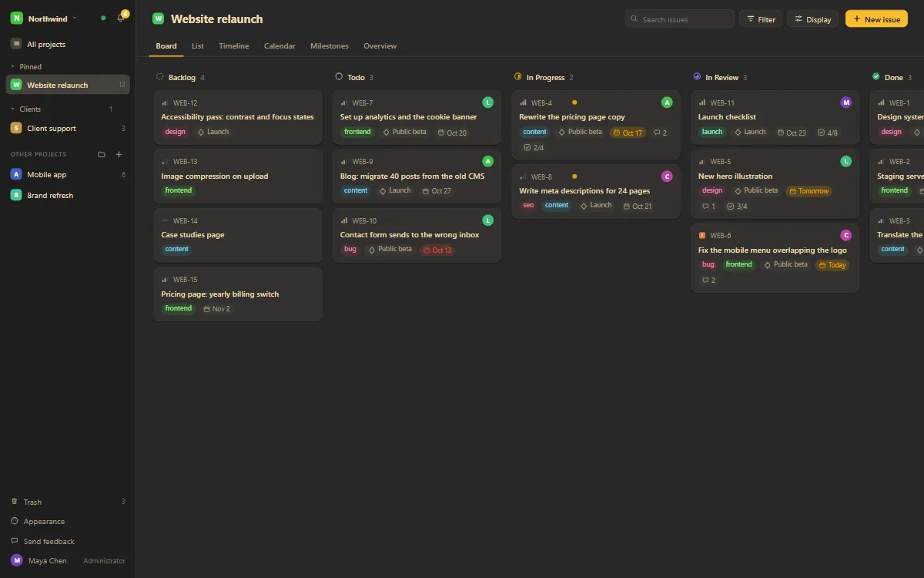The image size is (924, 578).
Task: Click assignee avatar C on WEB-8
Action: click(667, 176)
